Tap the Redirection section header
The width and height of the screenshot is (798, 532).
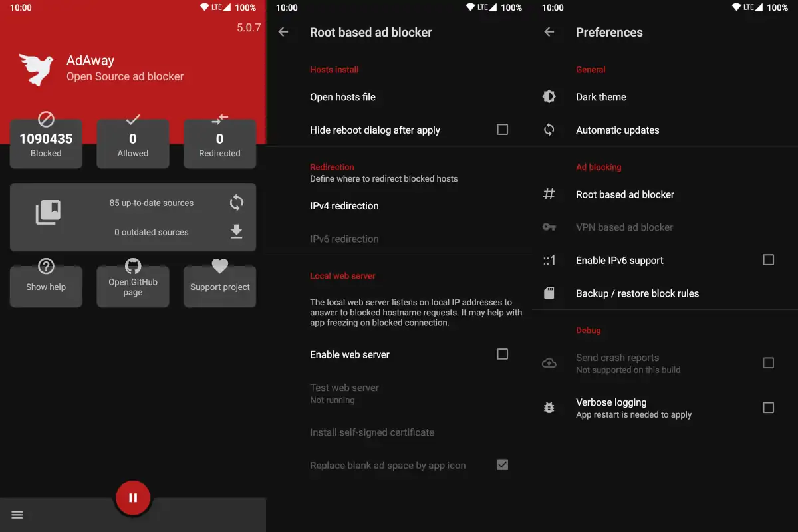tap(332, 167)
